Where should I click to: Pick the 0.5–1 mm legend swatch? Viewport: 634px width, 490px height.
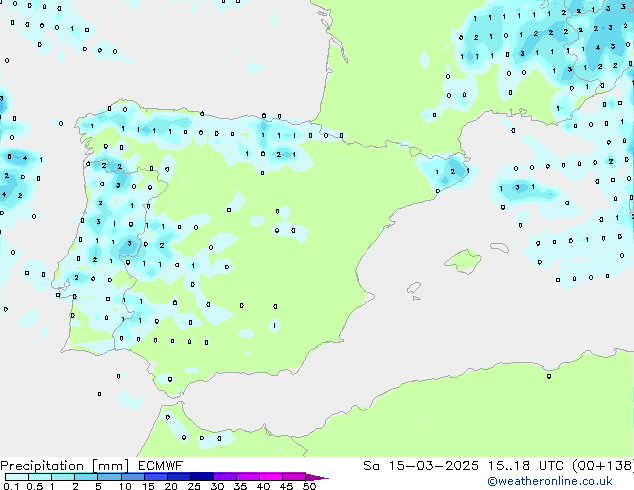click(x=40, y=477)
